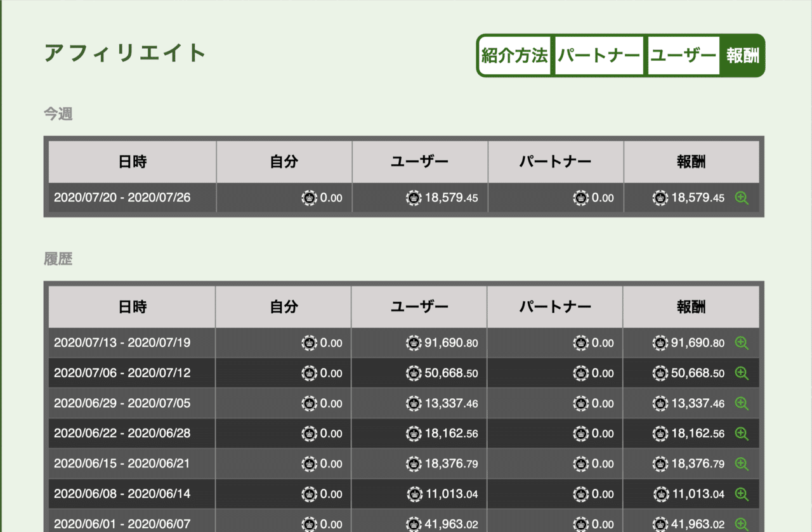Image resolution: width=812 pixels, height=532 pixels.
Task: Click chip icon in パートナー column, 2020/06/15 row
Action: [581, 464]
